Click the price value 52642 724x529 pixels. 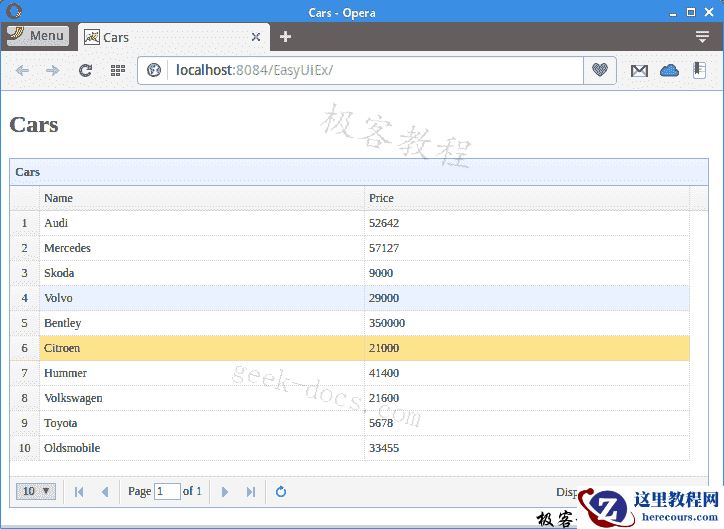tap(384, 223)
